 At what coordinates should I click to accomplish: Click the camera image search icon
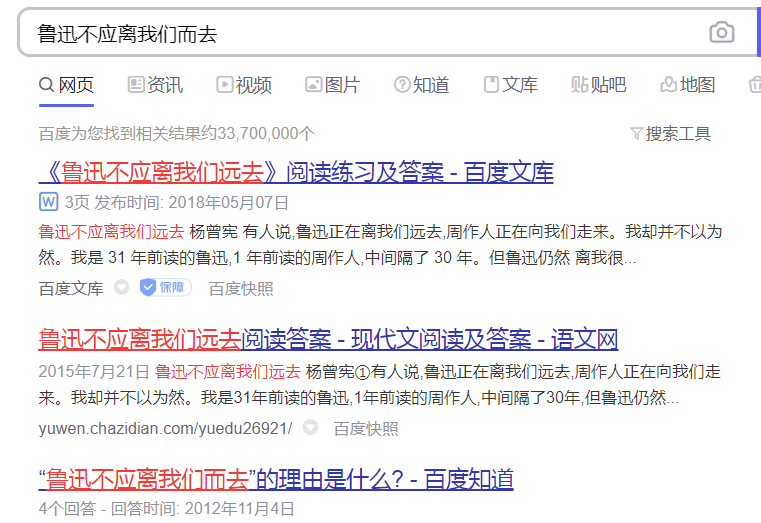pos(722,33)
